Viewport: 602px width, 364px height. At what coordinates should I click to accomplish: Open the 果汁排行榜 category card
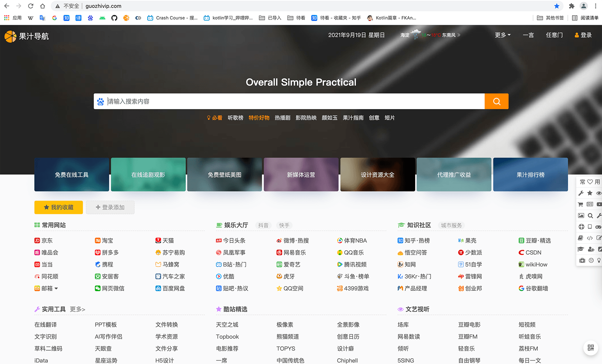coord(531,175)
